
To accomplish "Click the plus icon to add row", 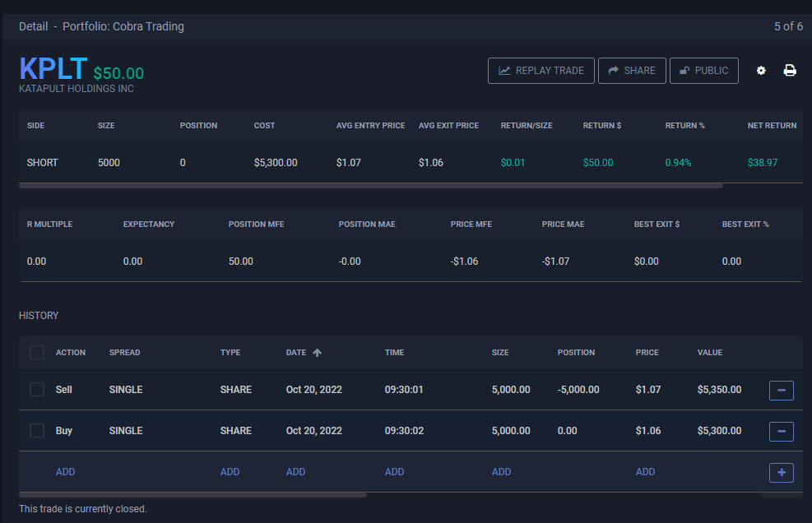I will (x=781, y=472).
